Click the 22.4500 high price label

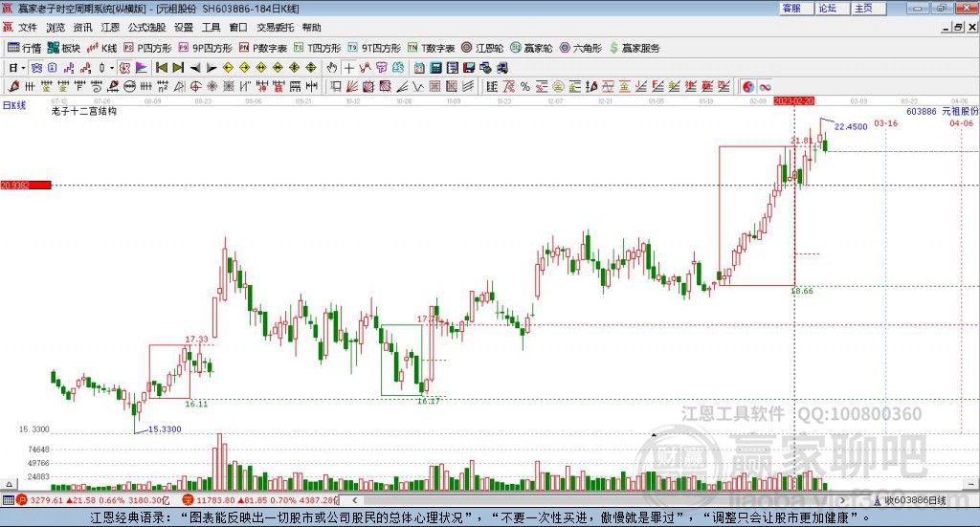[x=851, y=127]
